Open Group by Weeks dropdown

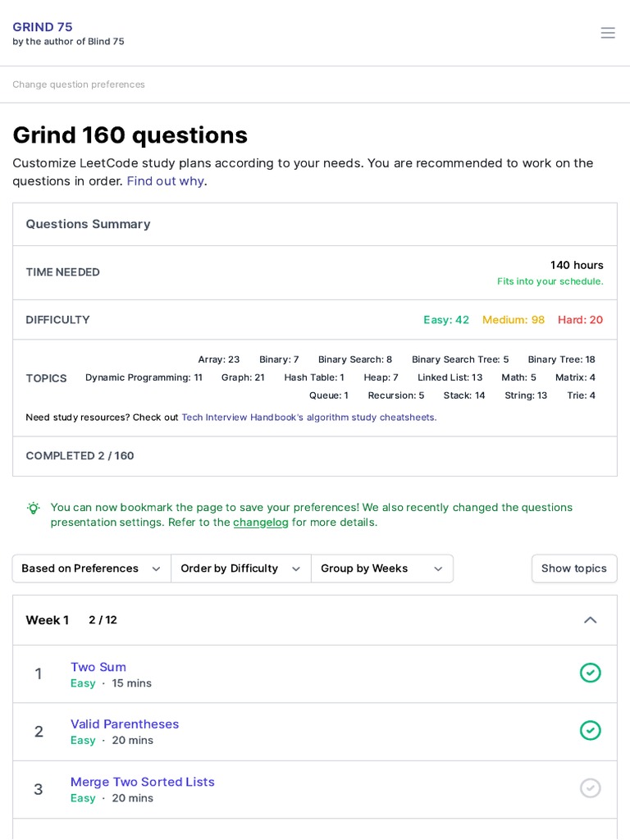(x=381, y=568)
